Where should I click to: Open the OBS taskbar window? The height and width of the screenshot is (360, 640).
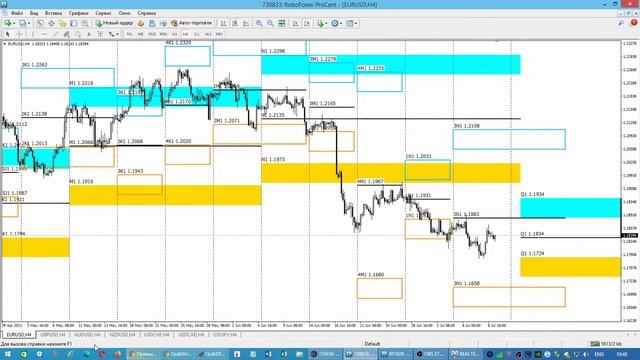431,354
